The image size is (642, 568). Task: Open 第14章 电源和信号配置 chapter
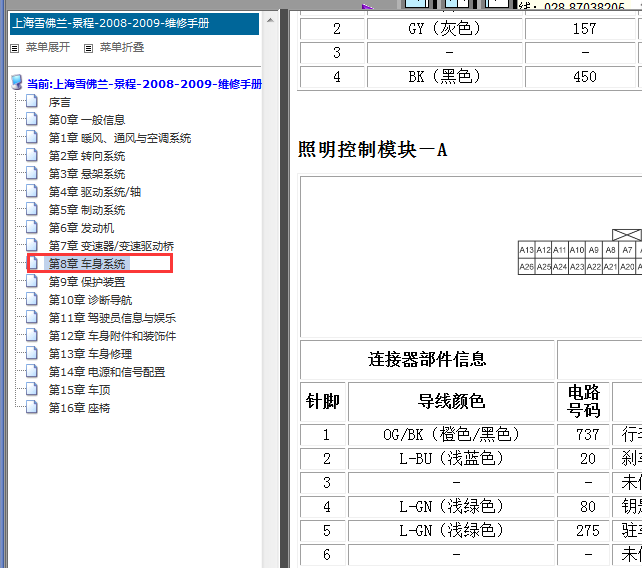107,372
